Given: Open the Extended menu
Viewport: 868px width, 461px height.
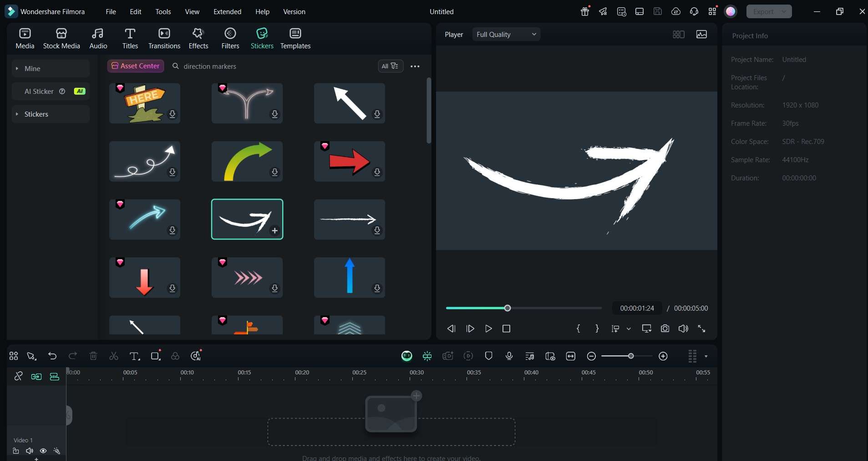Looking at the screenshot, I should (x=227, y=11).
